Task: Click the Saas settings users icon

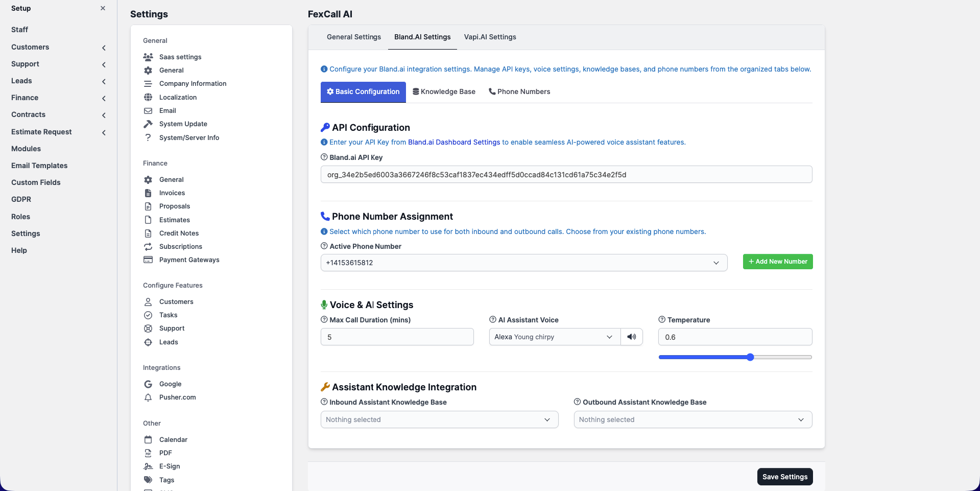Action: coord(148,57)
